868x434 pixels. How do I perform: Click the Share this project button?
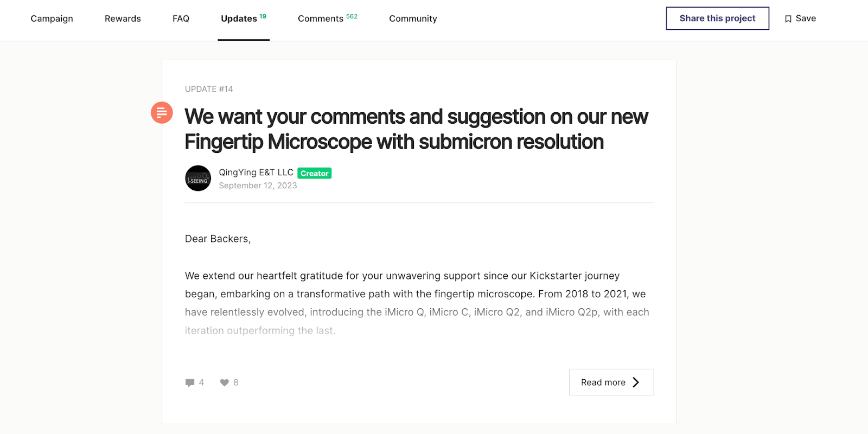[x=717, y=18]
